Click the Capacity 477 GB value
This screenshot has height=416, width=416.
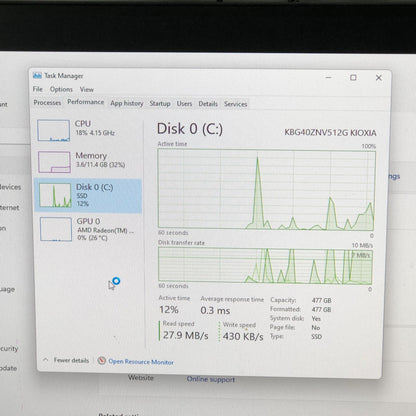coord(321,300)
